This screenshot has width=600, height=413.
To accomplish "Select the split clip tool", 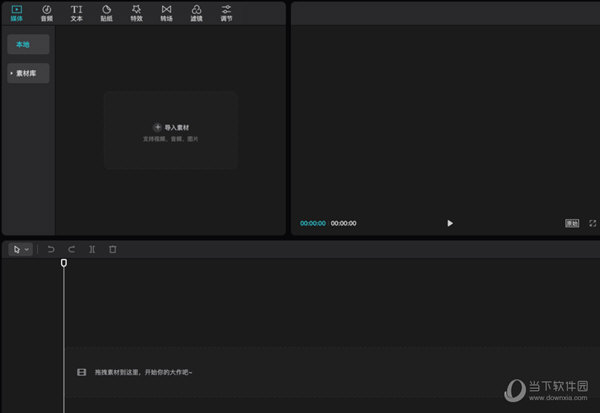I will pos(92,249).
